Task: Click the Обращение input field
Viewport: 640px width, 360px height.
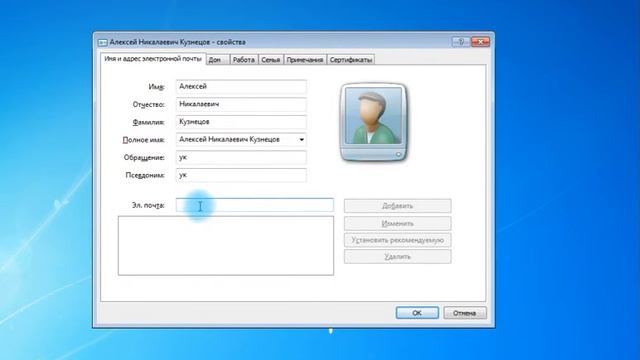Action: [241, 158]
